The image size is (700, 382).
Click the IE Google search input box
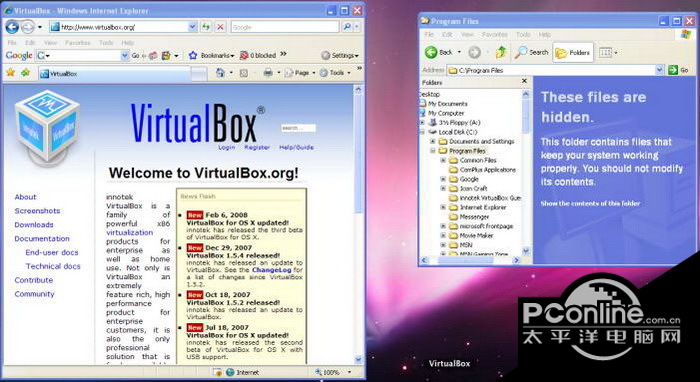click(x=284, y=27)
